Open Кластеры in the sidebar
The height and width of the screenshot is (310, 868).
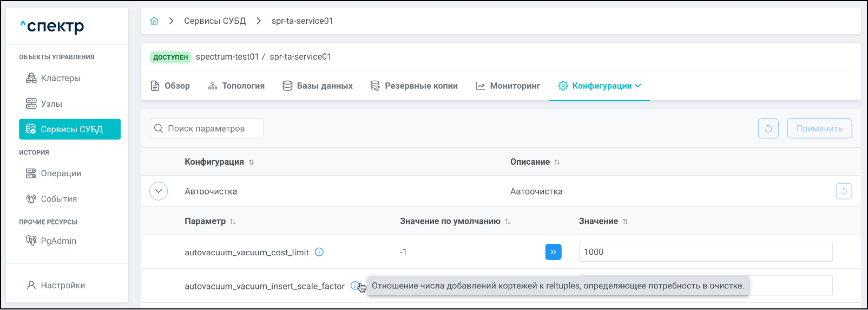61,78
